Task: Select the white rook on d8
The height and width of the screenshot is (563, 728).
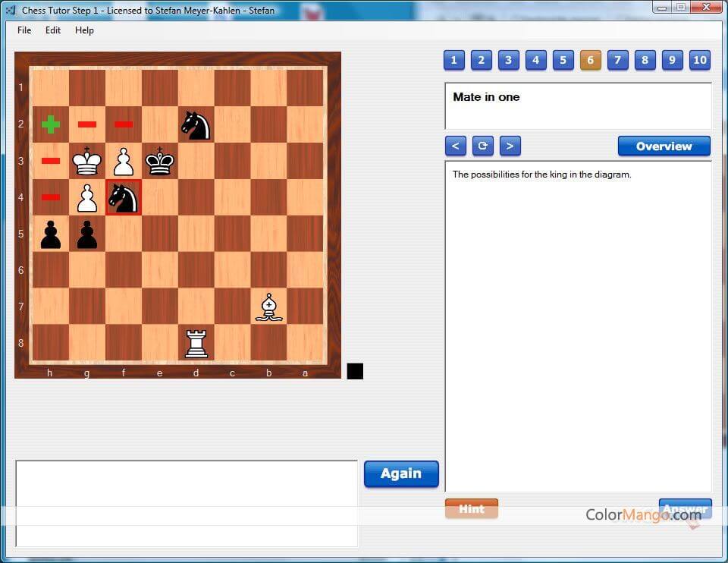Action: tap(196, 343)
